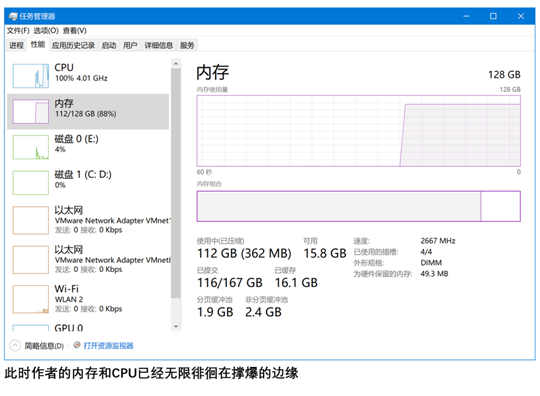Click the sidebar scroll down arrow

click(x=176, y=326)
